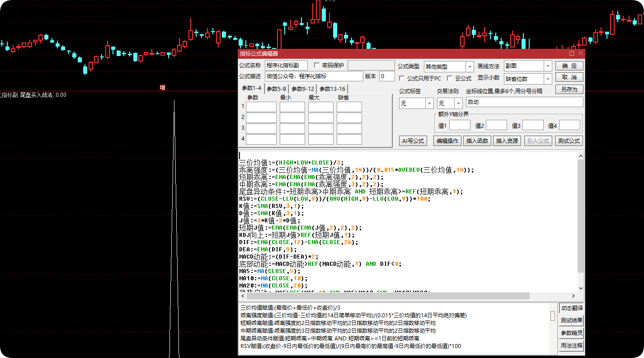Click the 插入资源 button
The height and width of the screenshot is (358, 644).
point(507,141)
